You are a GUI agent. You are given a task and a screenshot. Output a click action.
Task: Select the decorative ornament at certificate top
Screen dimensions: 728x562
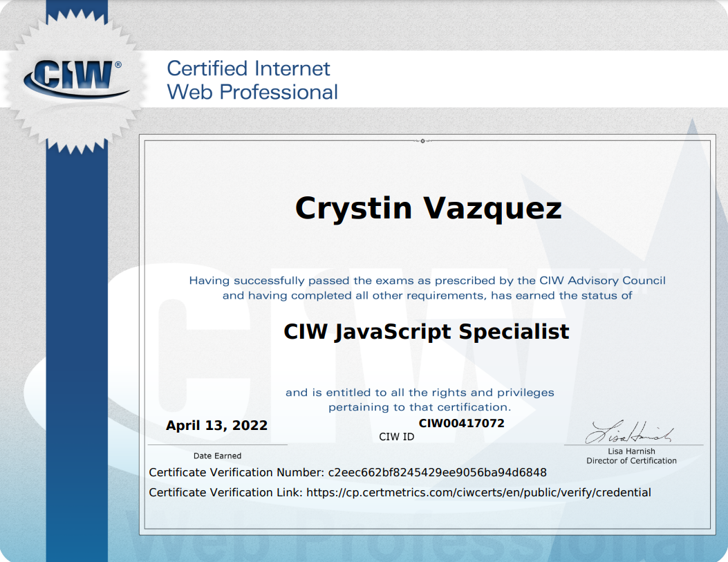click(422, 142)
